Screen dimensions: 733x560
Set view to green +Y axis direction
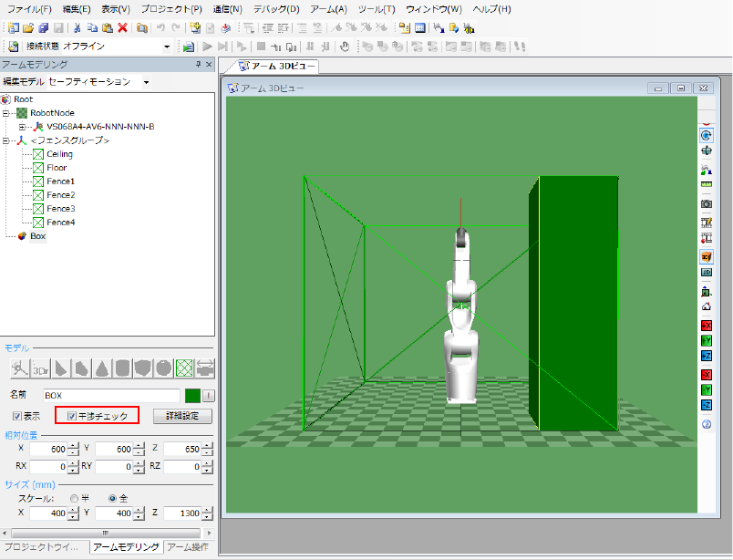coord(706,341)
